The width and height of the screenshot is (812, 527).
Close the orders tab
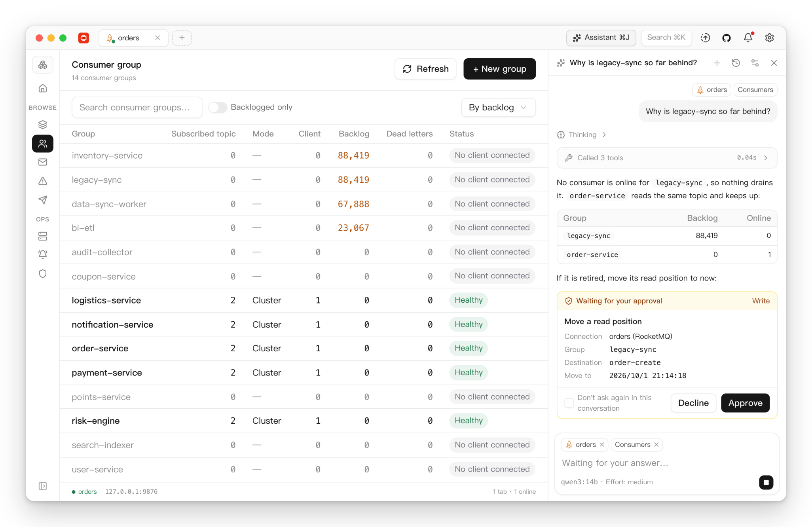tap(157, 38)
